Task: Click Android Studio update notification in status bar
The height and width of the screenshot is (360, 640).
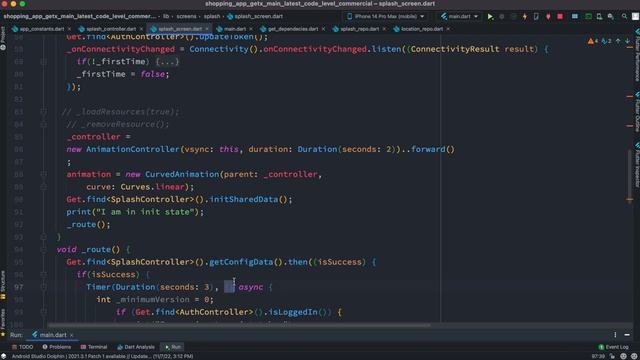Action: pos(102,356)
